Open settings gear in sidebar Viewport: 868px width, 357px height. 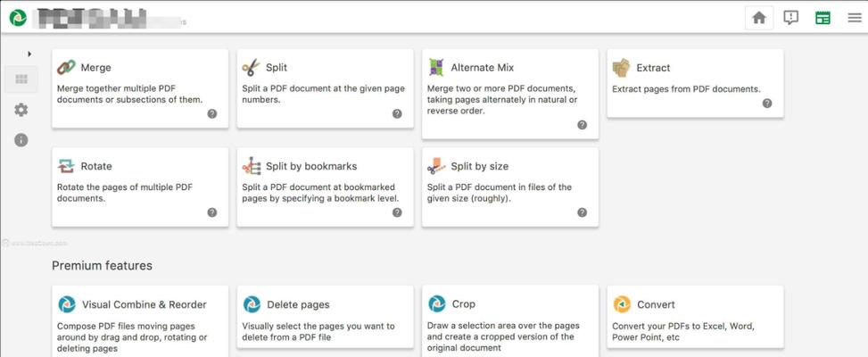(21, 110)
